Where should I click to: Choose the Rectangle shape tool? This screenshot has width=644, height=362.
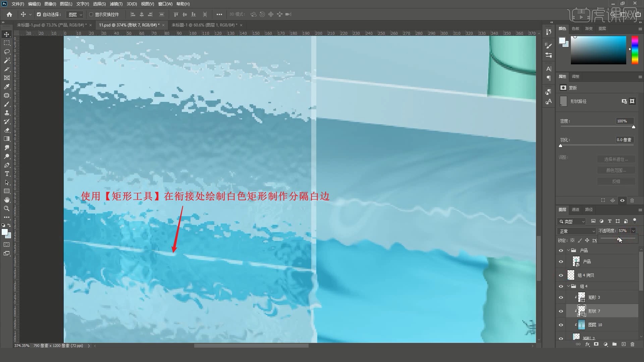coord(7,191)
